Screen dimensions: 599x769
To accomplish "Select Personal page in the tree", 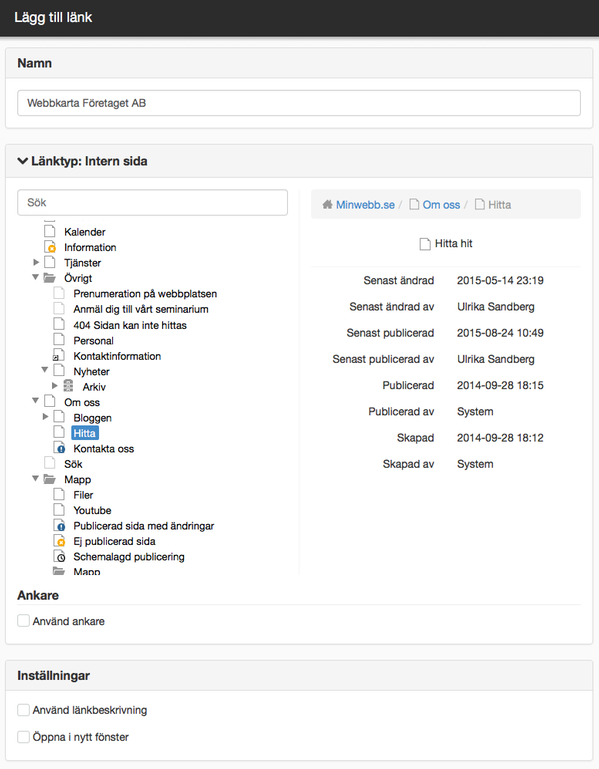I will pos(93,340).
